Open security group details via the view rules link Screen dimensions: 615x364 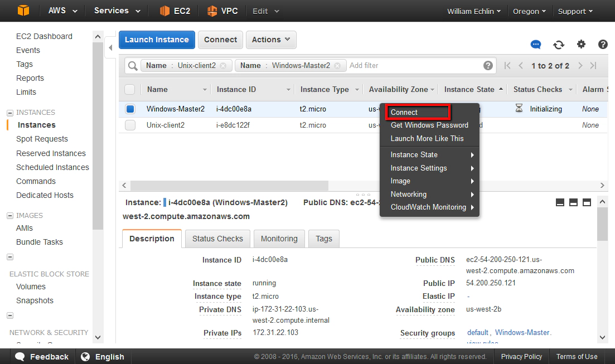click(482, 342)
